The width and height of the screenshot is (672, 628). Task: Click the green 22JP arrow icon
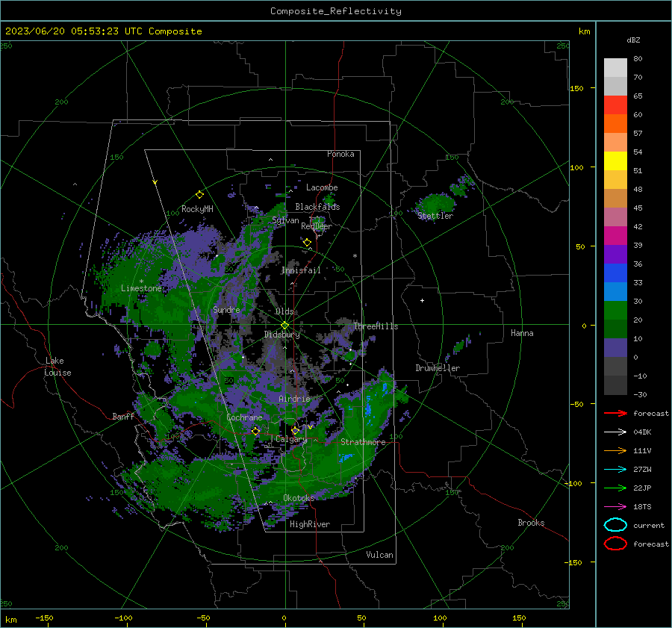pyautogui.click(x=615, y=488)
